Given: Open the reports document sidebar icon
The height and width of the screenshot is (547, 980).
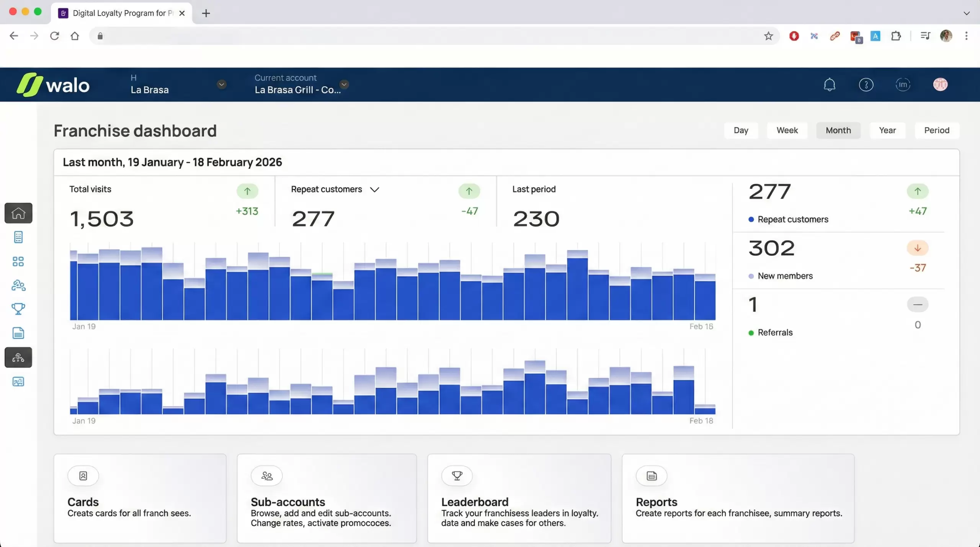Looking at the screenshot, I should [x=18, y=333].
